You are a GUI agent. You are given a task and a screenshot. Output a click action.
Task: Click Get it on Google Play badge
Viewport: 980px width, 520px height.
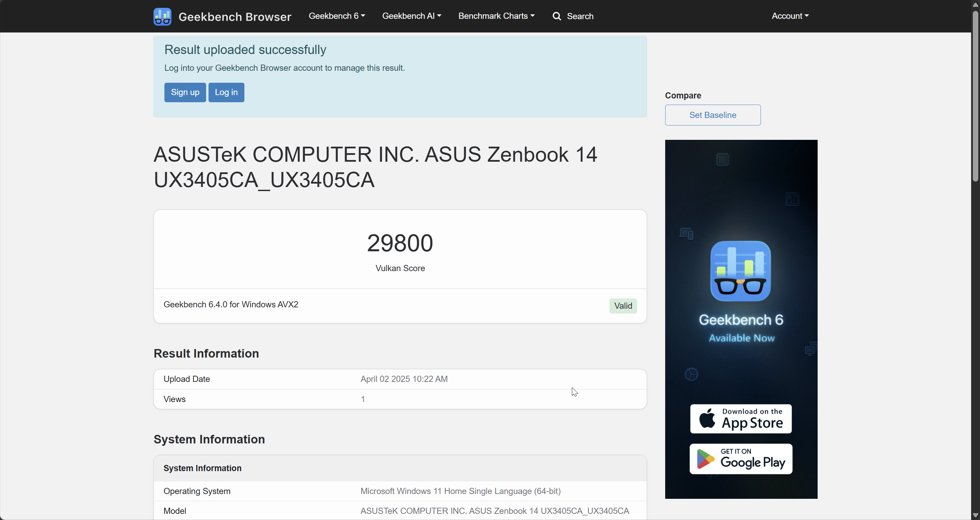tap(741, 459)
